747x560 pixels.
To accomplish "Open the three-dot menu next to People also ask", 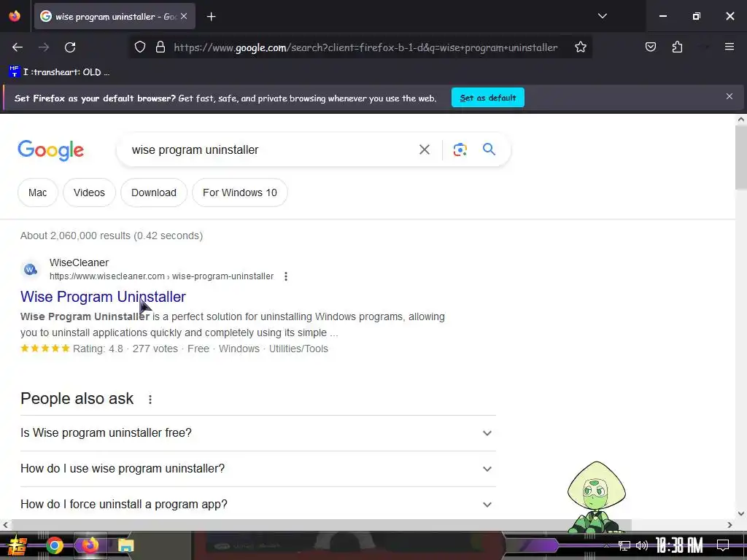I will (x=150, y=400).
